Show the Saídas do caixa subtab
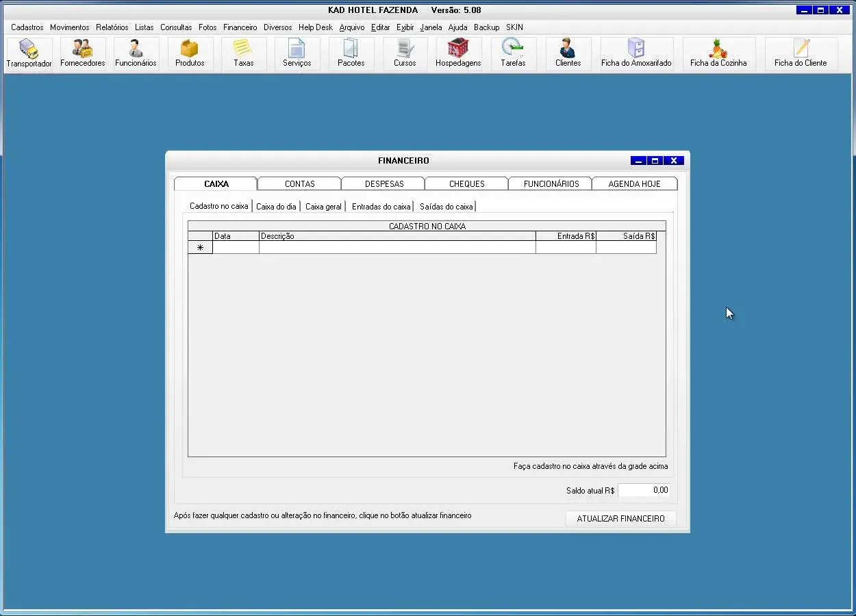The image size is (856, 616). pyautogui.click(x=446, y=207)
